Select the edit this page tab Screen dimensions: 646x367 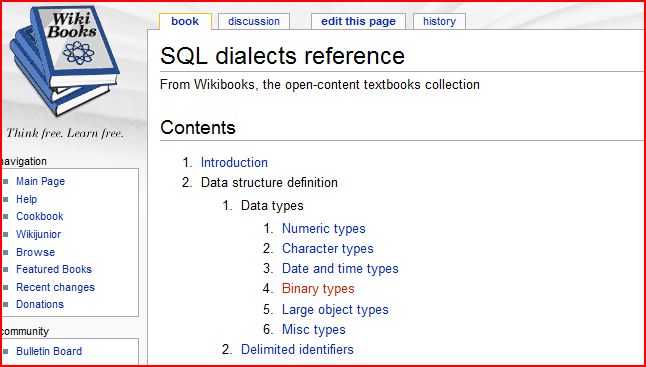click(x=358, y=21)
